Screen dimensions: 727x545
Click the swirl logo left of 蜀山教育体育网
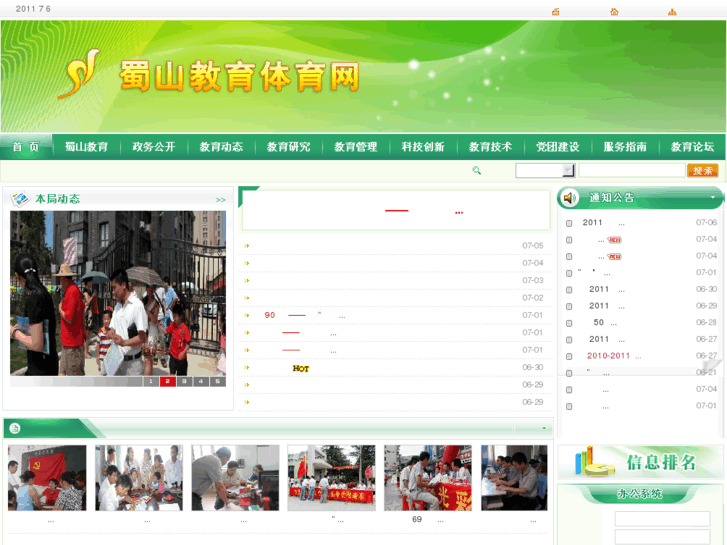(79, 74)
